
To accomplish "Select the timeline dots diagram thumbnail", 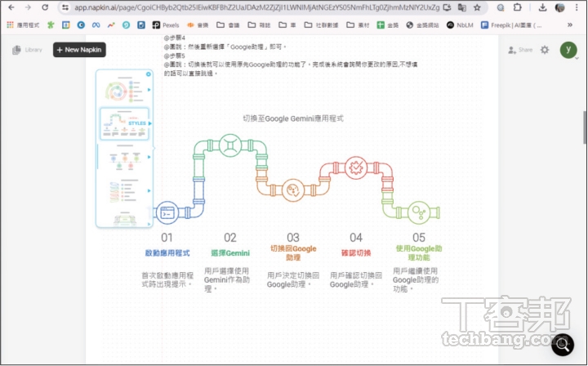I will pos(124,158).
